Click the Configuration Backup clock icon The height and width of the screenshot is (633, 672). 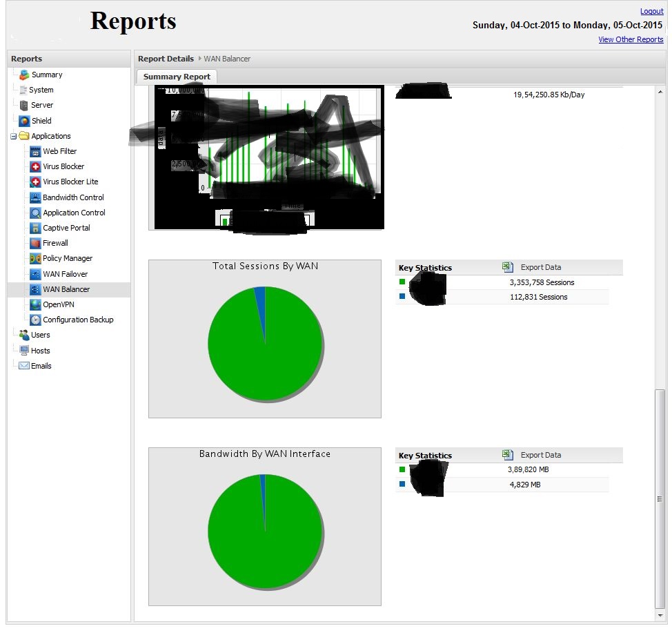tap(36, 320)
